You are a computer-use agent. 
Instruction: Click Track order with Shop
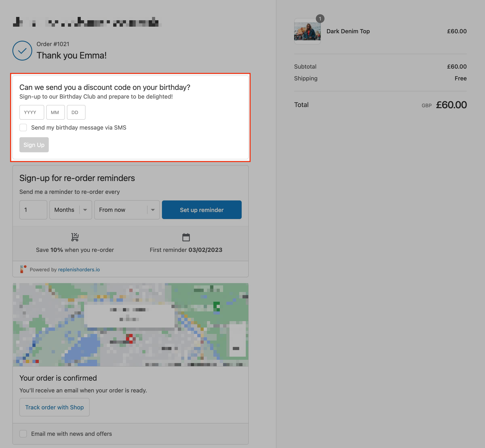pyautogui.click(x=54, y=407)
